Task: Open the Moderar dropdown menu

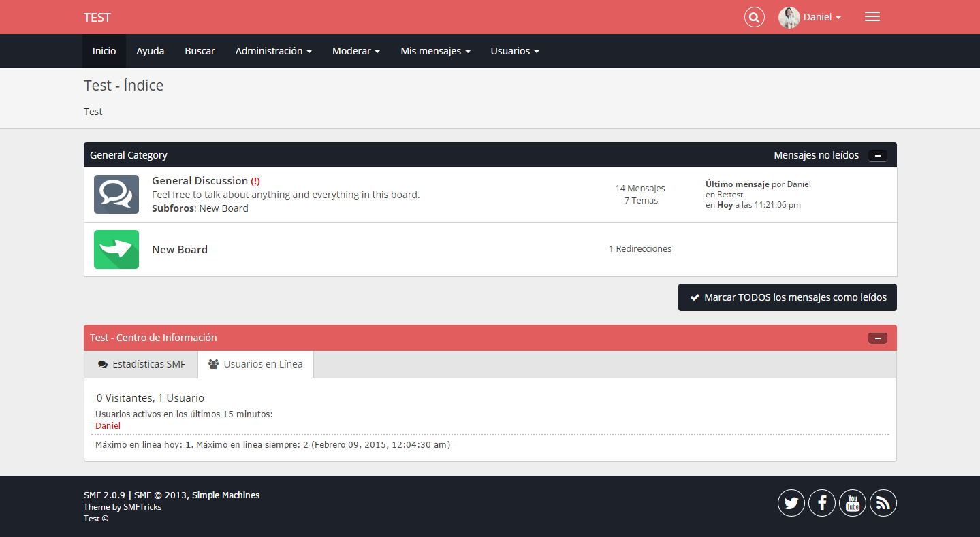Action: (355, 51)
